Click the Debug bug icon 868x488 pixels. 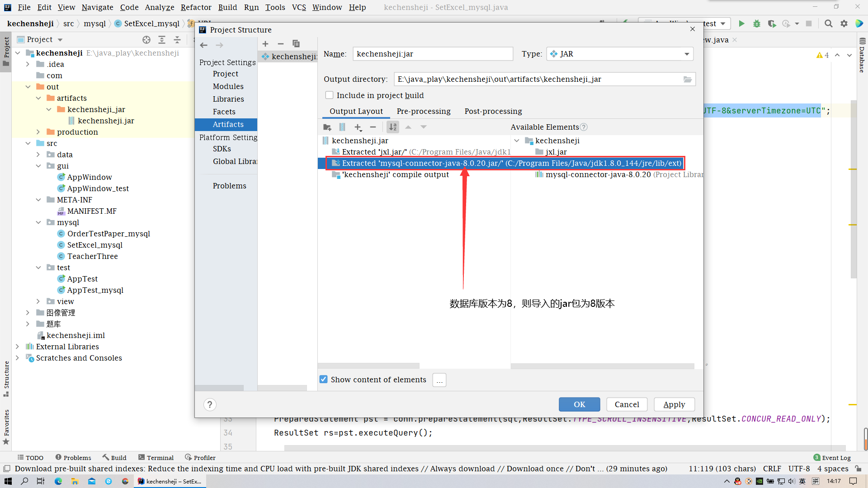pos(756,23)
